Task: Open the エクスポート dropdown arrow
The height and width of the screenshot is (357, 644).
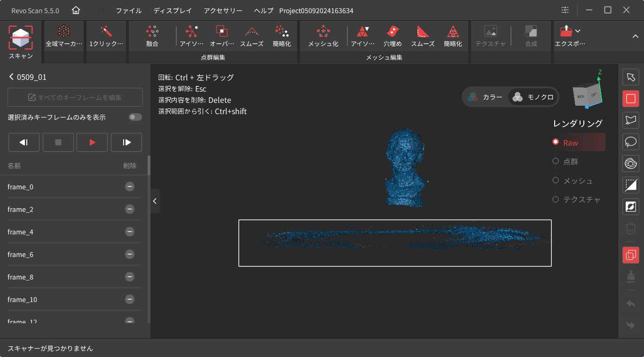Action: click(x=578, y=31)
